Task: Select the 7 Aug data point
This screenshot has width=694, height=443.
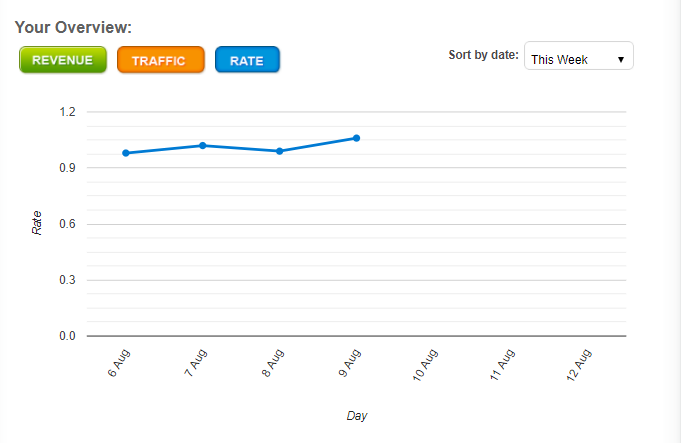Action: [x=203, y=145]
